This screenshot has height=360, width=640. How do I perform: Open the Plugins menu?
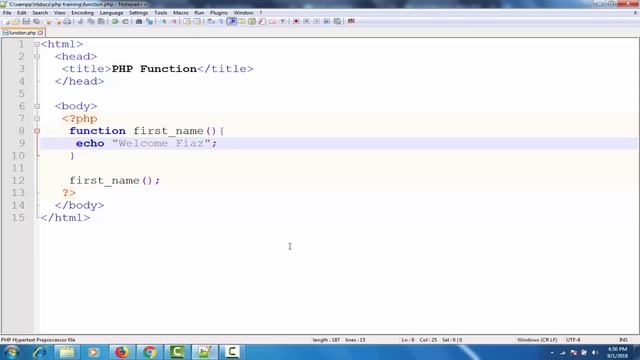218,13
